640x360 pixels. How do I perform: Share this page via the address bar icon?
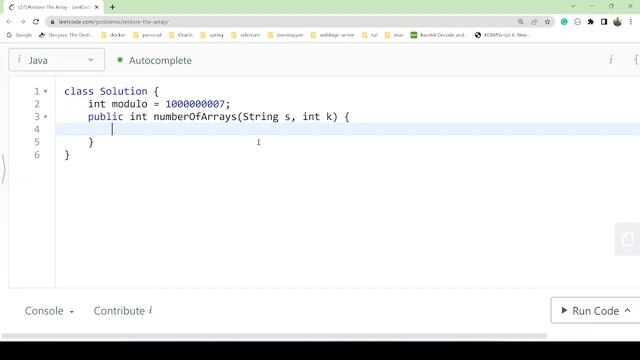534,22
